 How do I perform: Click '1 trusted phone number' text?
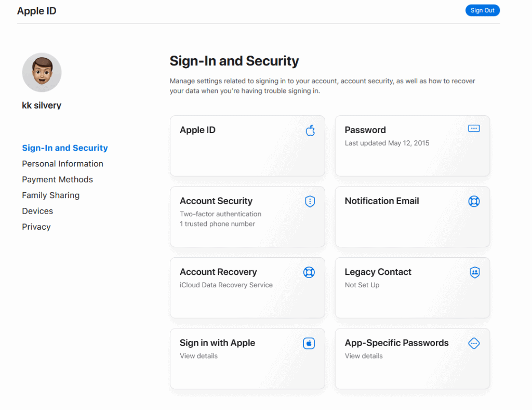[217, 223]
